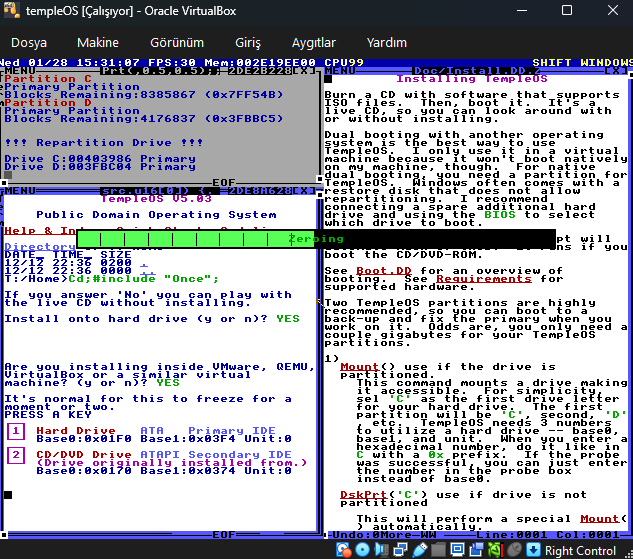633x559 pixels.
Task: Open the first Mount link under step 1
Action: pos(360,367)
